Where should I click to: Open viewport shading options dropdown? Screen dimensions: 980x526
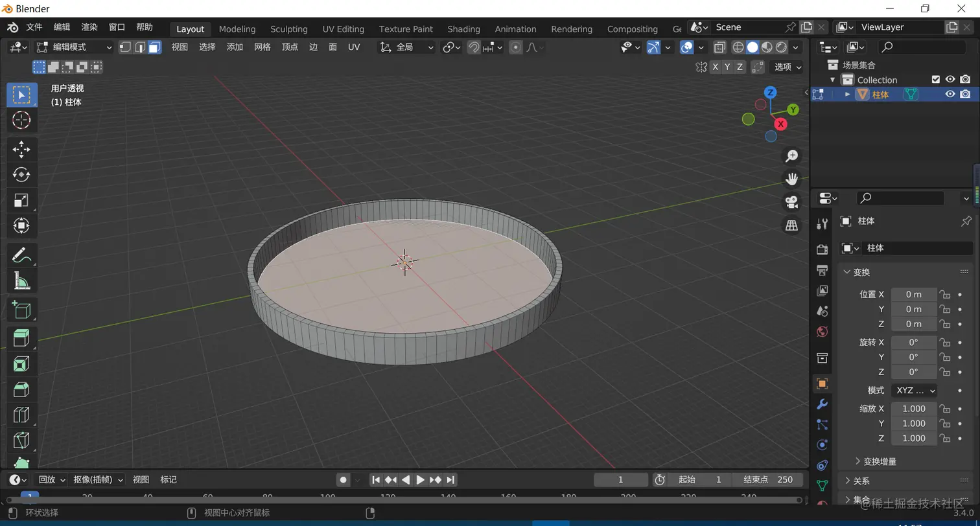tap(796, 47)
